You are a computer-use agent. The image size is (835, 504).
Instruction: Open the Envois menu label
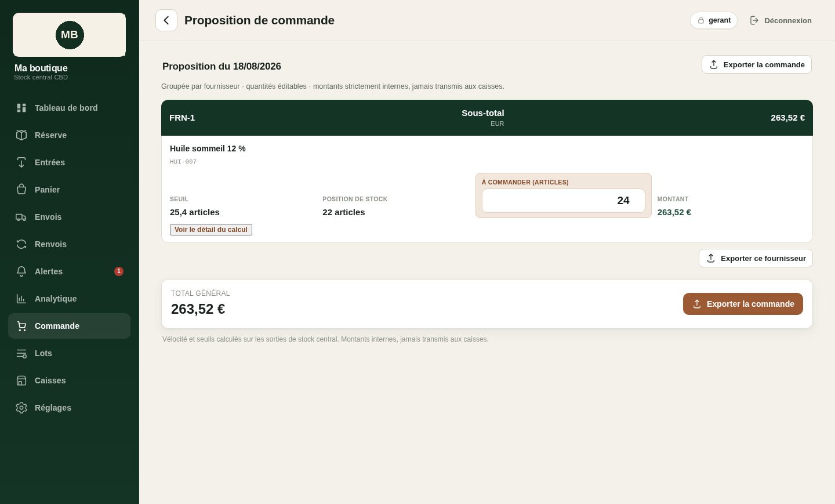click(48, 217)
